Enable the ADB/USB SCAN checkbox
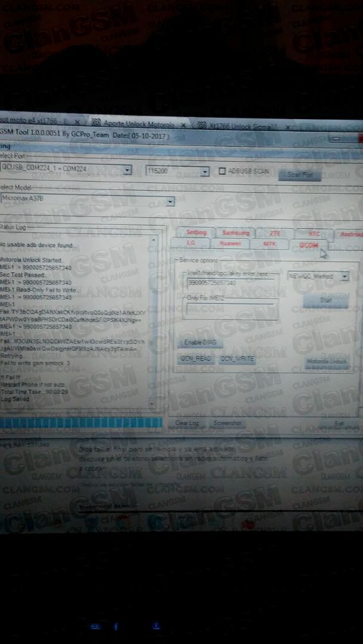Image resolution: width=363 pixels, height=644 pixels. pos(222,171)
